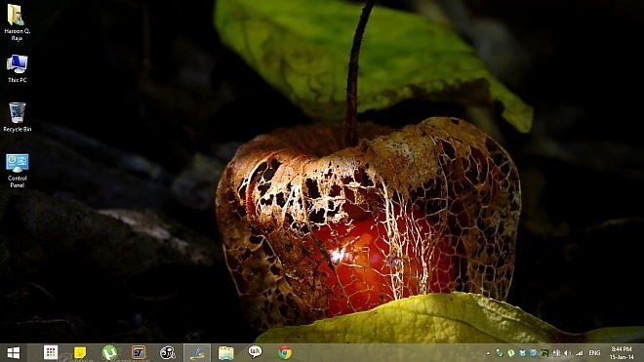Open the uTorrent system tray icon
The width and height of the screenshot is (644, 362).
511,353
